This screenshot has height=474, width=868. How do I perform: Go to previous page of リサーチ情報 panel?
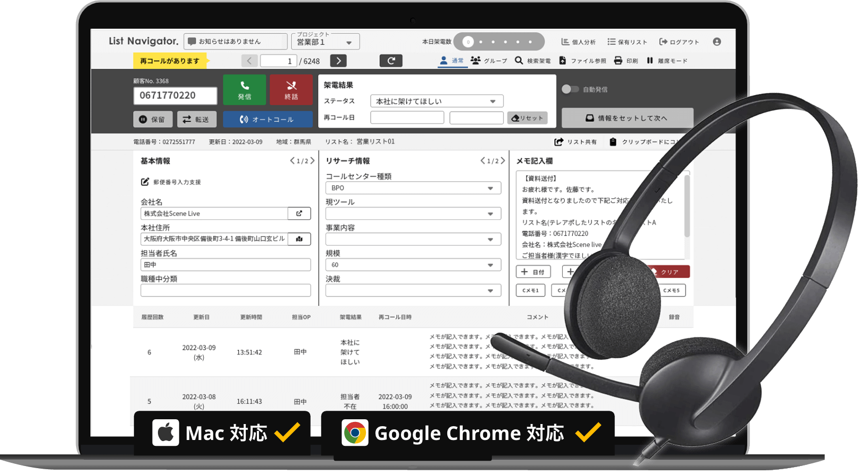(482, 160)
